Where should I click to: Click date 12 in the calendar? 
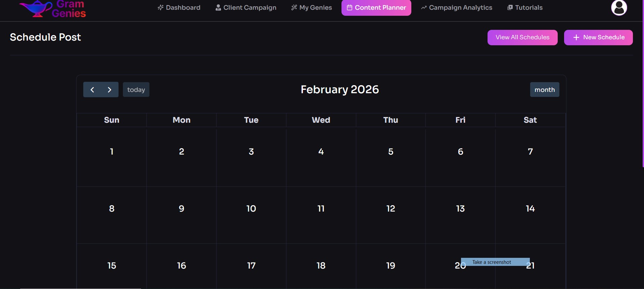click(x=391, y=215)
